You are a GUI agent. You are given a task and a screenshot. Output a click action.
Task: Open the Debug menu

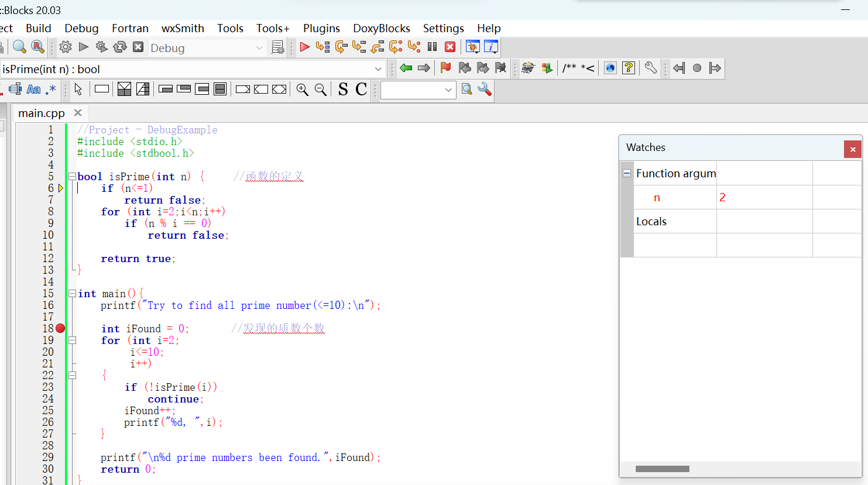81,28
